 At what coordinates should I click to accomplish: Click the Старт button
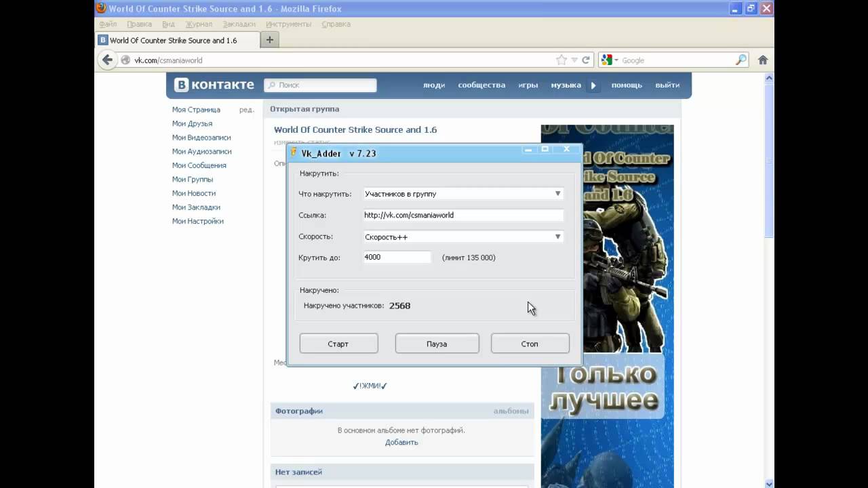338,344
